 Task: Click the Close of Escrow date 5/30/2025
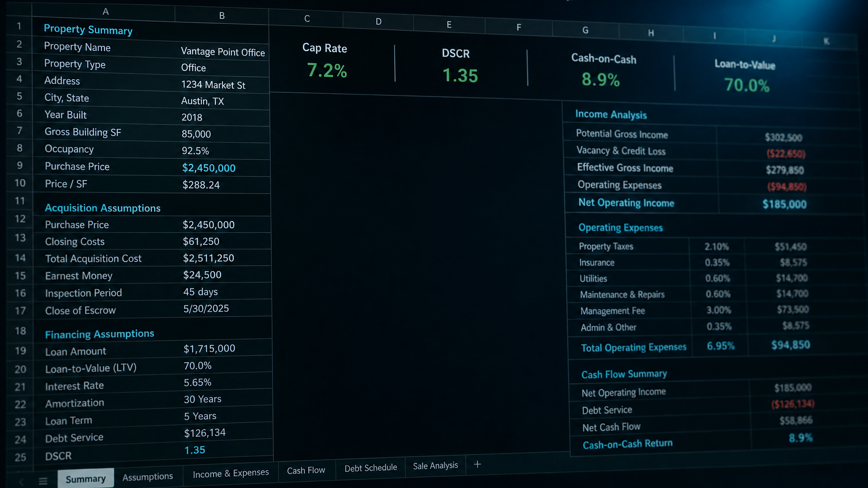[206, 308]
